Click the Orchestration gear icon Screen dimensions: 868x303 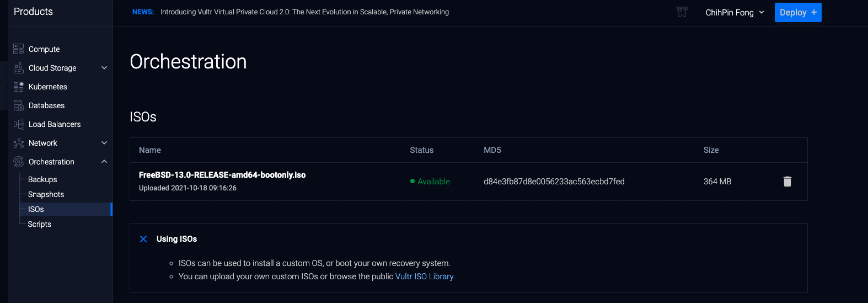coord(19,162)
